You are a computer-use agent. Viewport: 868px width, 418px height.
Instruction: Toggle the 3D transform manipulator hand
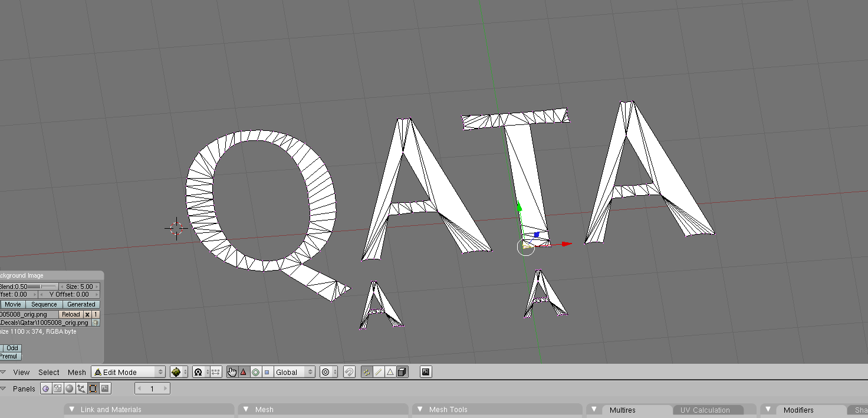(232, 372)
